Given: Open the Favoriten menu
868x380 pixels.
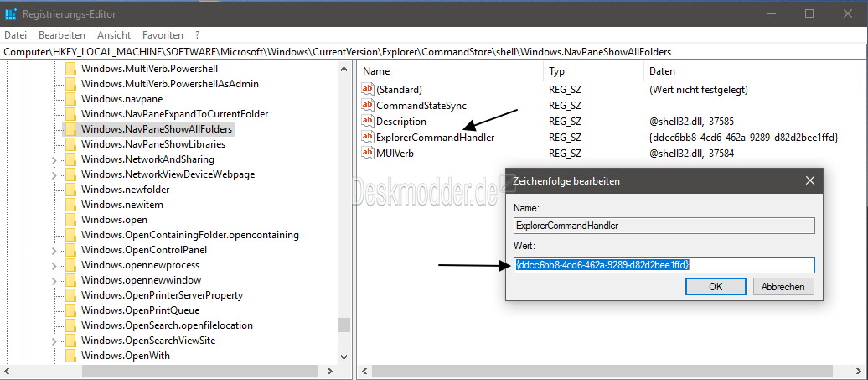Looking at the screenshot, I should (163, 35).
